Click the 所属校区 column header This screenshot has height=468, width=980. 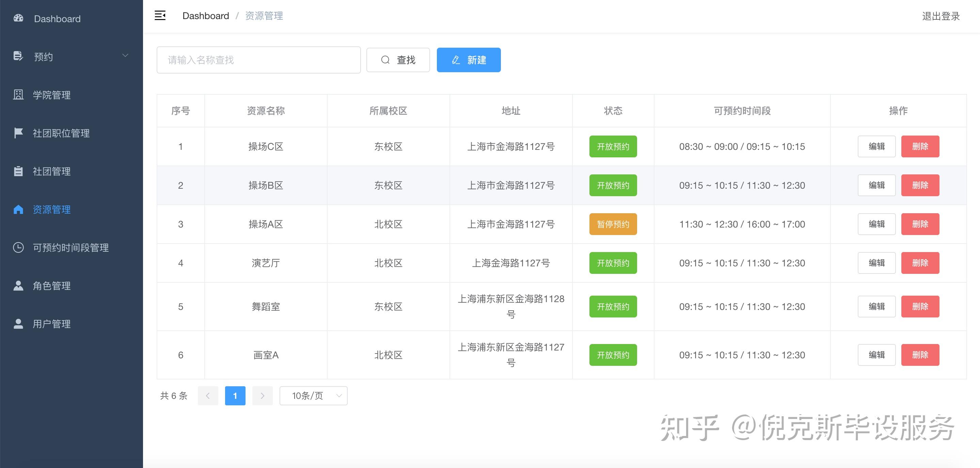pyautogui.click(x=388, y=111)
